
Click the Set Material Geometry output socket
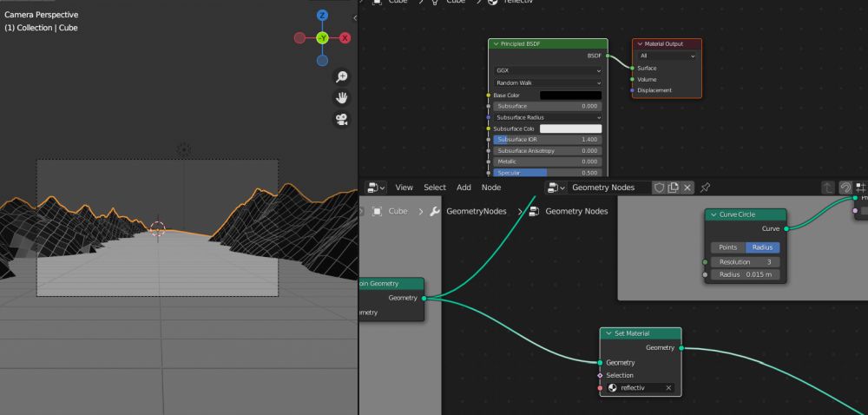(x=681, y=348)
